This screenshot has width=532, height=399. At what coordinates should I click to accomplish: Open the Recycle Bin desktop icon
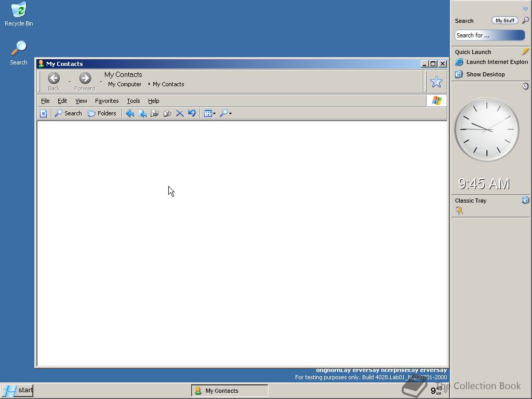click(x=19, y=14)
